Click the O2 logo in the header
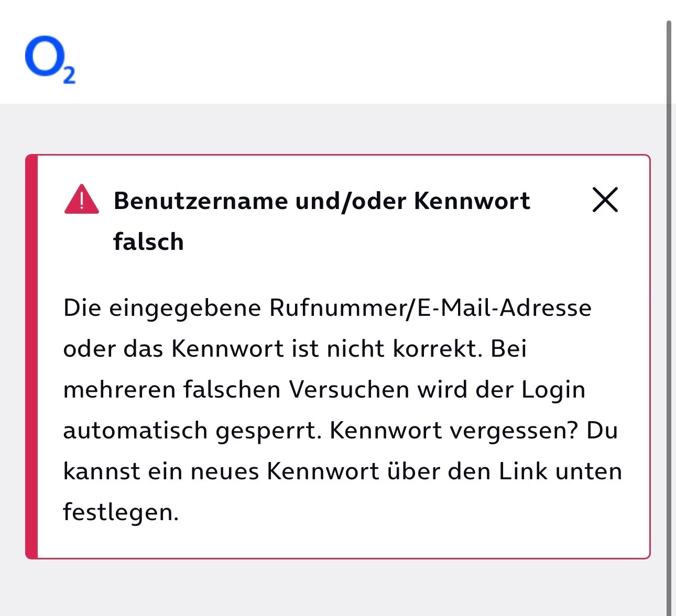Viewport: 676px width, 616px height. pyautogui.click(x=50, y=59)
